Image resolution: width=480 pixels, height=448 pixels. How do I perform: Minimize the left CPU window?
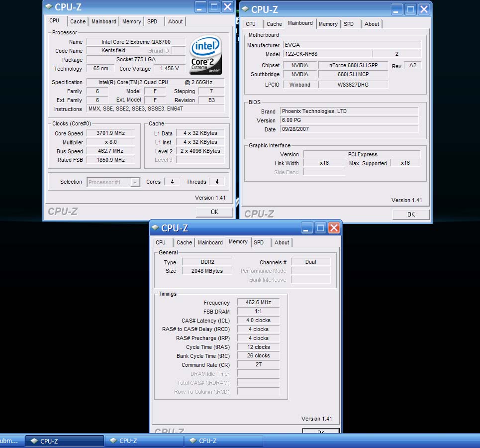point(200,7)
